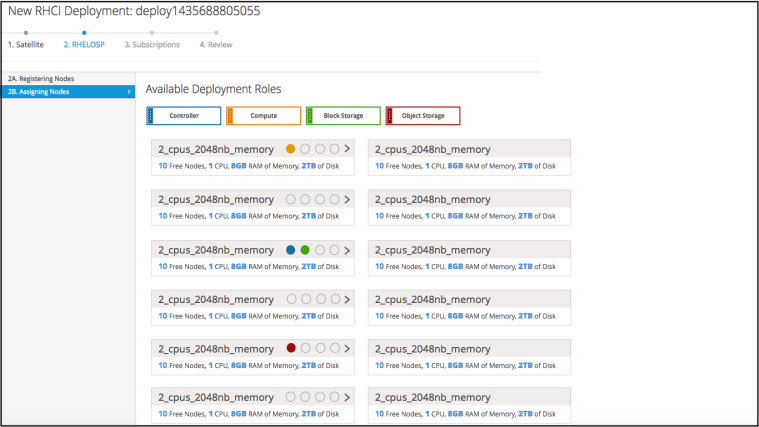The height and width of the screenshot is (427, 759).
Task: Toggle the green Block Storage role dot
Action: [x=305, y=249]
